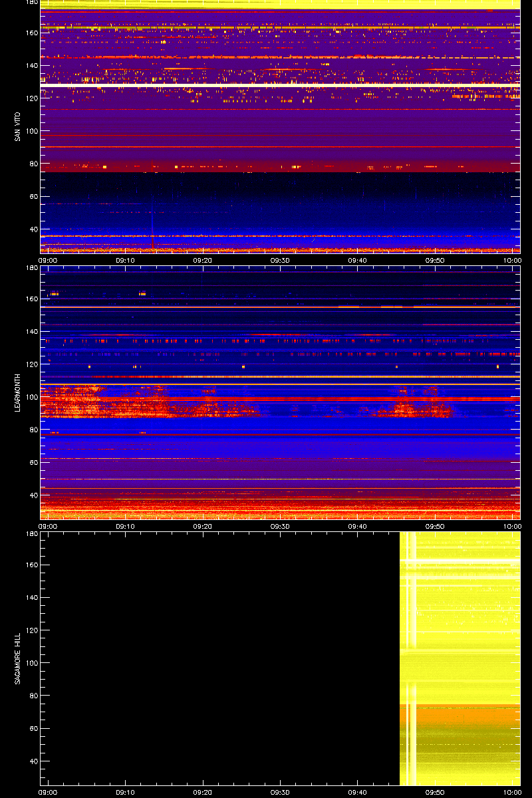
Task: Click the 80 frequency label on San Vito axis
Action: (33, 164)
